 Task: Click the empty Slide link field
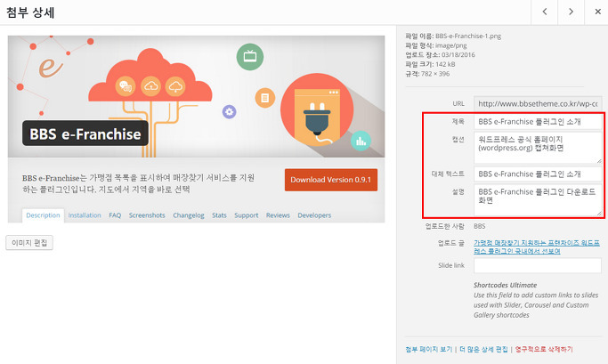point(538,265)
